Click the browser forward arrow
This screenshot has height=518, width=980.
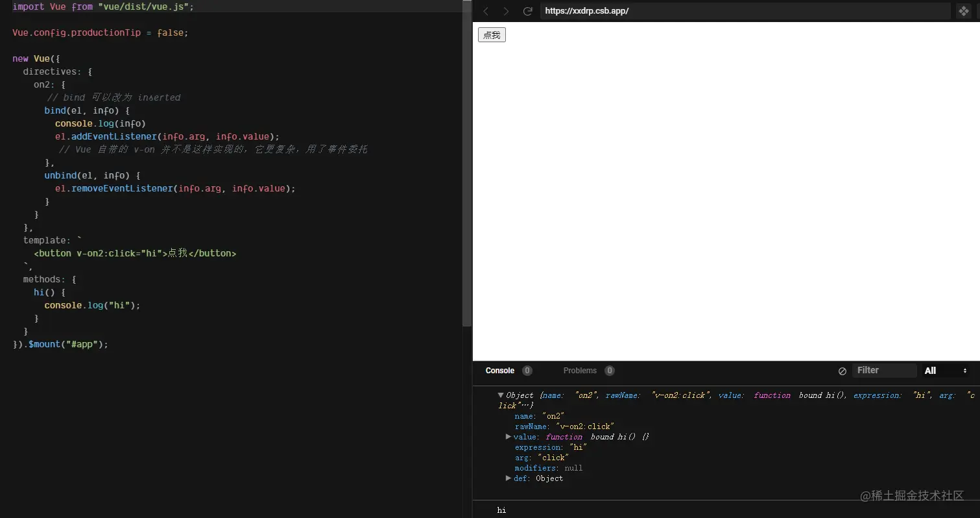pos(506,11)
